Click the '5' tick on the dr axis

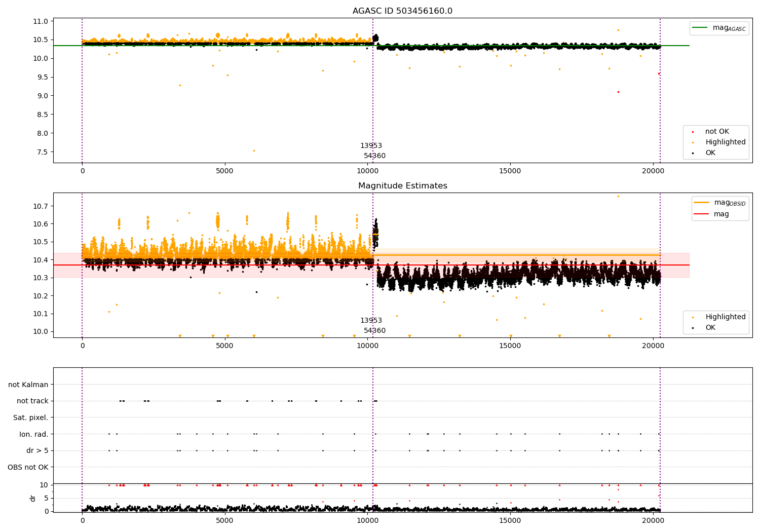pyautogui.click(x=46, y=498)
